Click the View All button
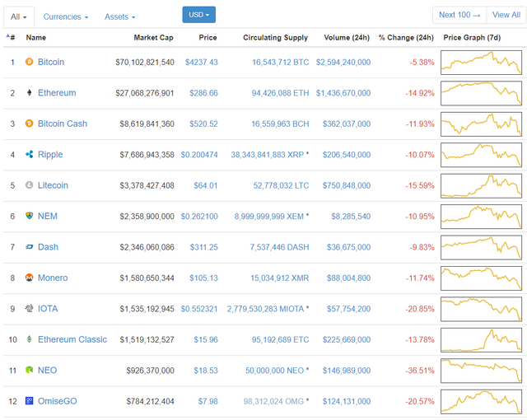 click(506, 15)
